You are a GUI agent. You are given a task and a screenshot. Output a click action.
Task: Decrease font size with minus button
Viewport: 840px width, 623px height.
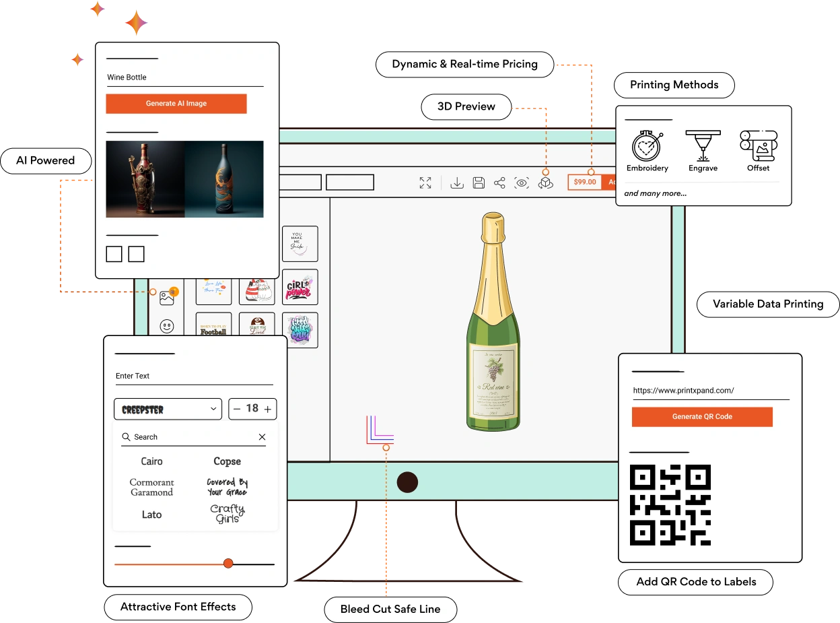(x=237, y=409)
